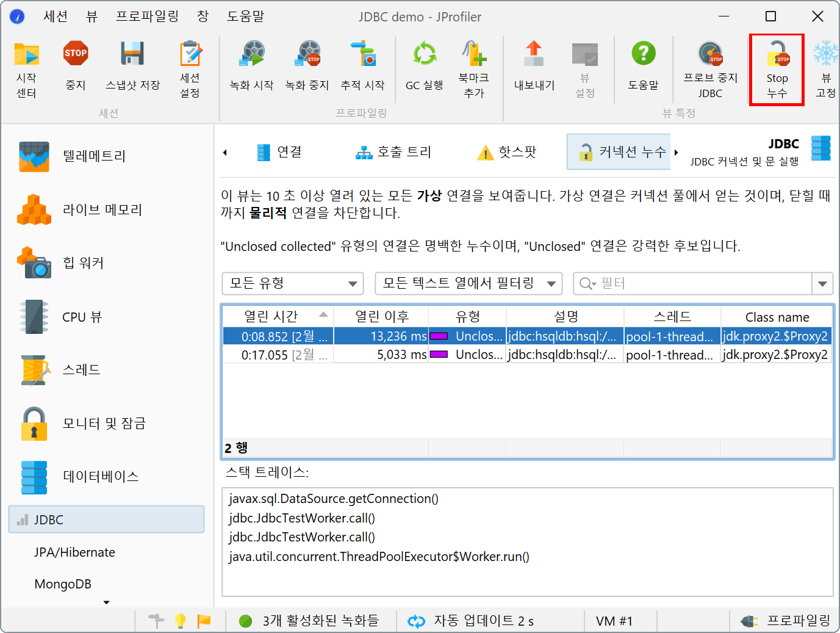840x633 pixels.
Task: Sort by the 열린 시간 column header
Action: pyautogui.click(x=278, y=316)
